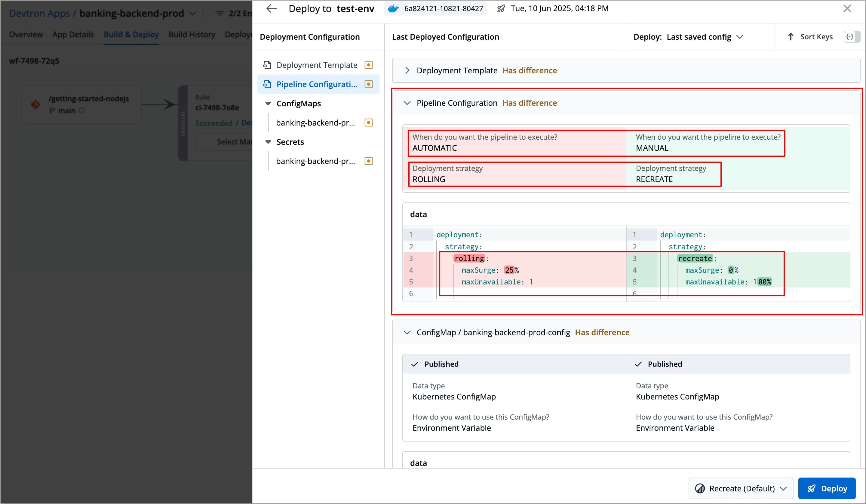Click the orange diff dot beside banking-backend-pr ConfigMap

tap(368, 123)
